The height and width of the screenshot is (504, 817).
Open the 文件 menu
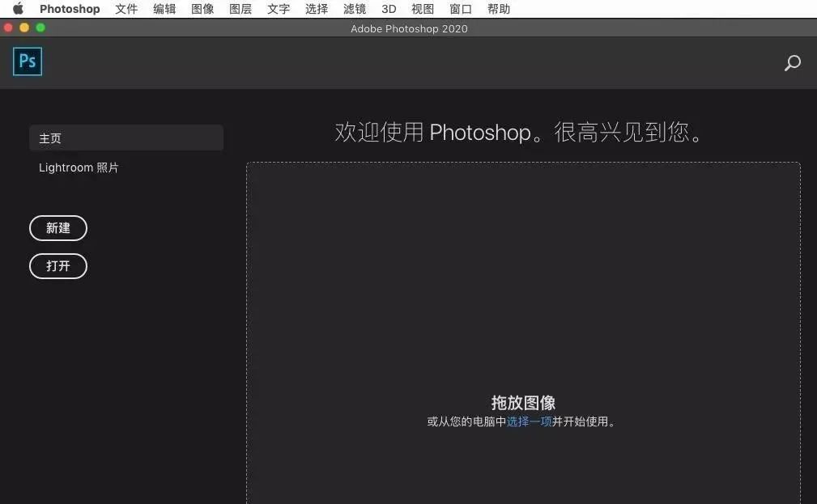coord(126,9)
